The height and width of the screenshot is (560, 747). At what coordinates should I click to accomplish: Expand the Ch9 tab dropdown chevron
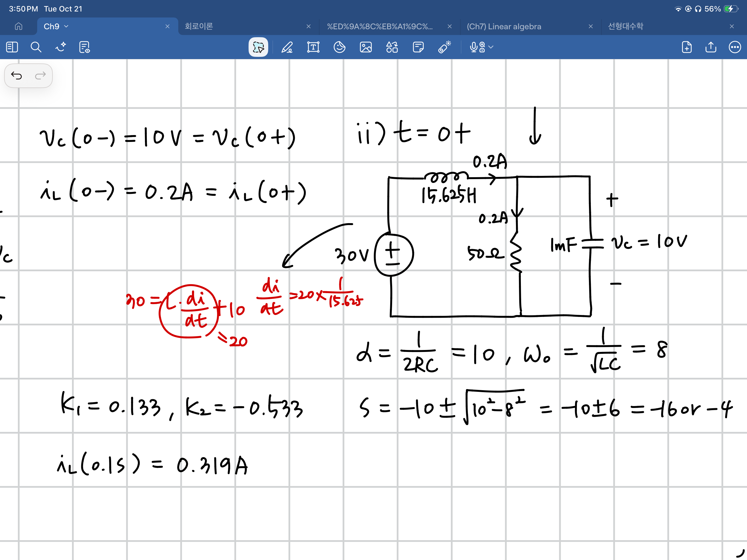pyautogui.click(x=66, y=26)
